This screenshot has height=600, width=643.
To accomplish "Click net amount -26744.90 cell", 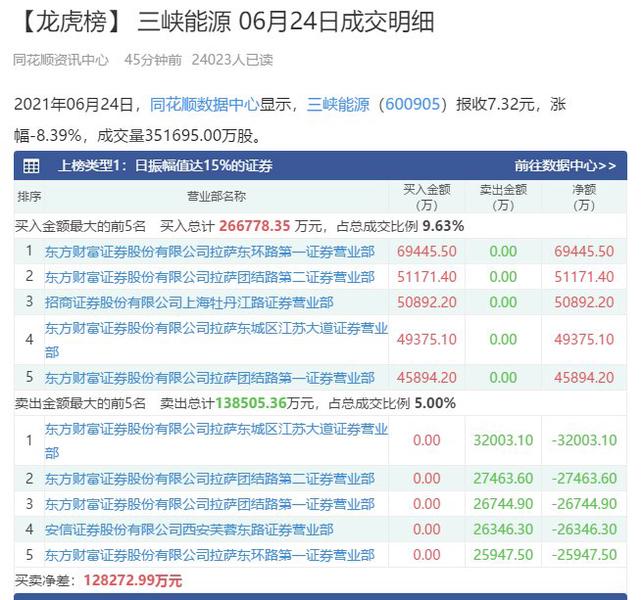I will tap(584, 504).
